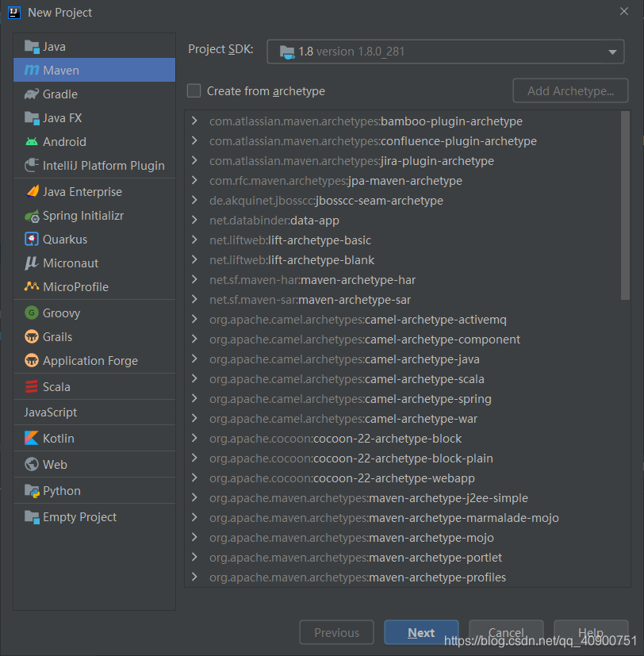
Task: Click the Cancel button
Action: click(506, 632)
